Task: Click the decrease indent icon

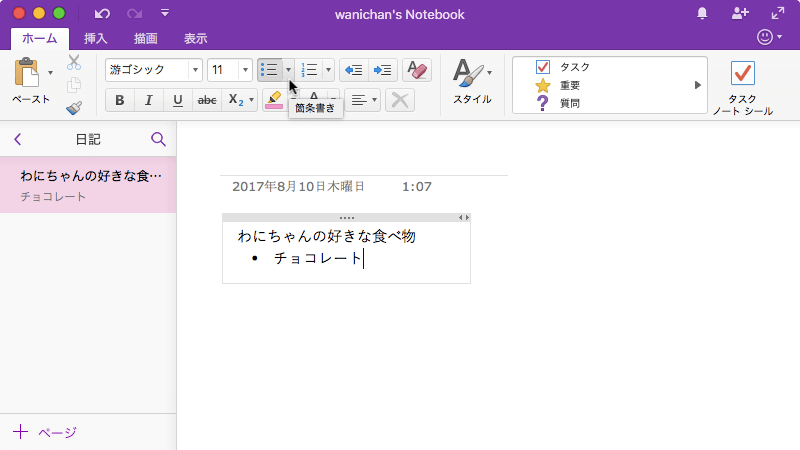Action: 354,70
